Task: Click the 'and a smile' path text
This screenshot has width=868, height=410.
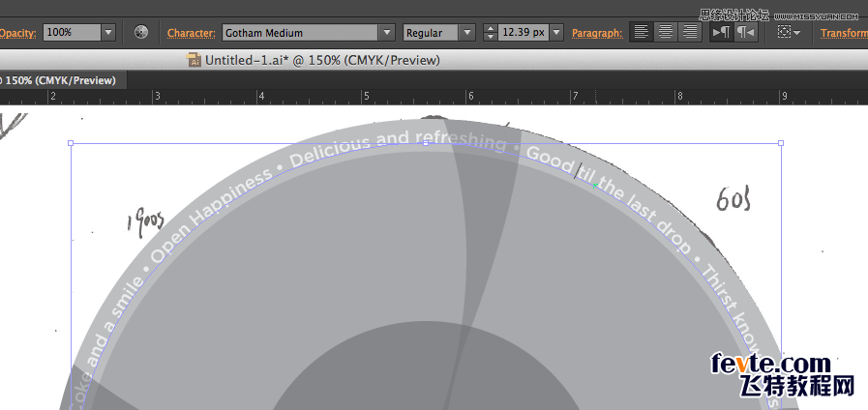Action: click(x=114, y=323)
